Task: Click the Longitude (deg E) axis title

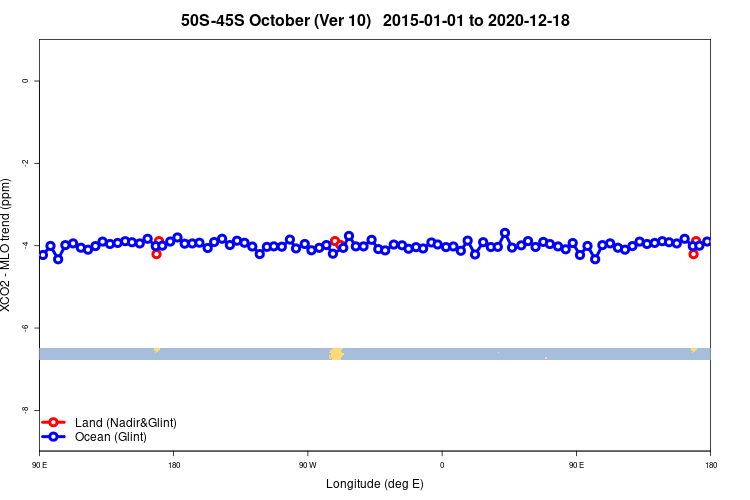Action: pos(375,484)
